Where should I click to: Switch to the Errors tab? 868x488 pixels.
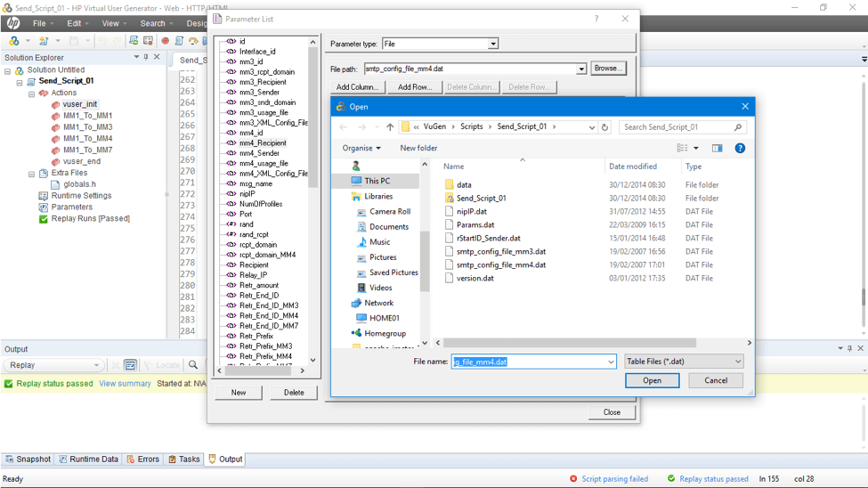click(143, 460)
